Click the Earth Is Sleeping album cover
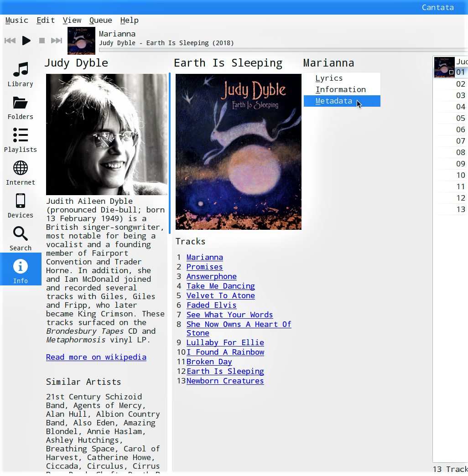The width and height of the screenshot is (468, 476). (x=239, y=152)
